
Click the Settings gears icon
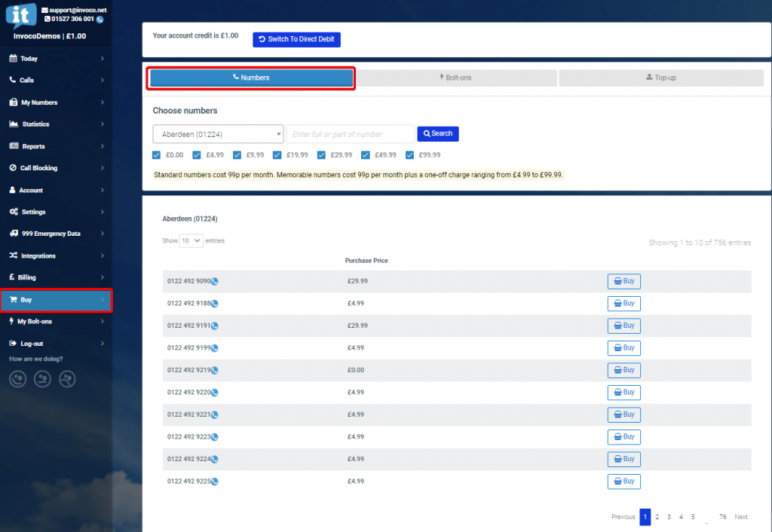point(14,212)
